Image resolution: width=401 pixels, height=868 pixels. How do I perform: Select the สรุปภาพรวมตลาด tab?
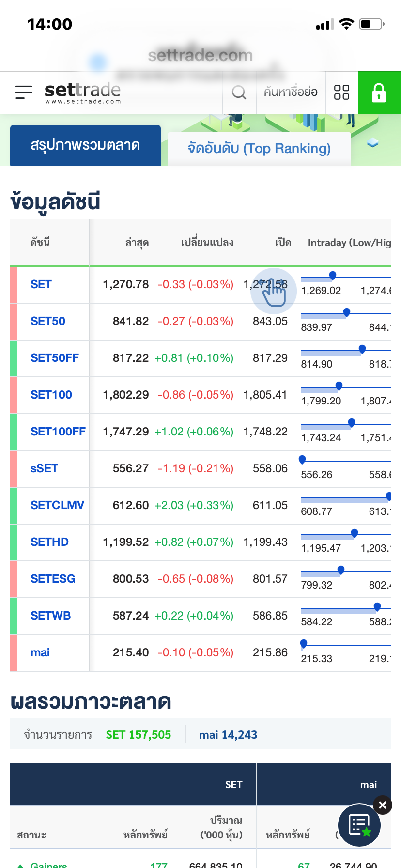pos(85,145)
